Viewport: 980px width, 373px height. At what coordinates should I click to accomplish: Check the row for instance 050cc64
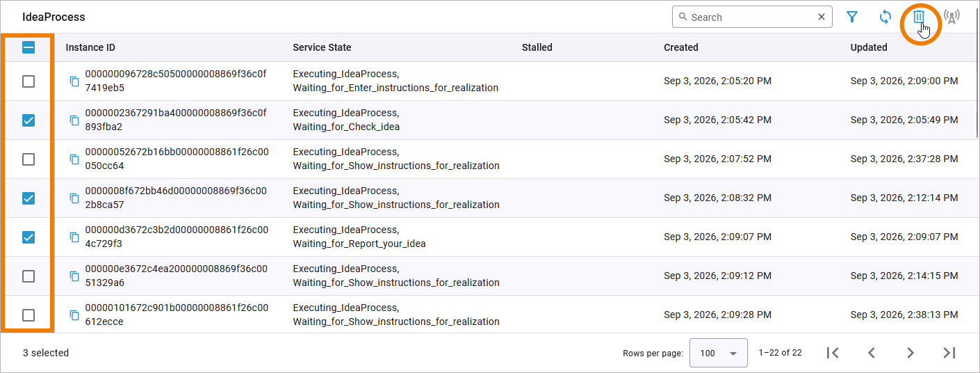28,159
